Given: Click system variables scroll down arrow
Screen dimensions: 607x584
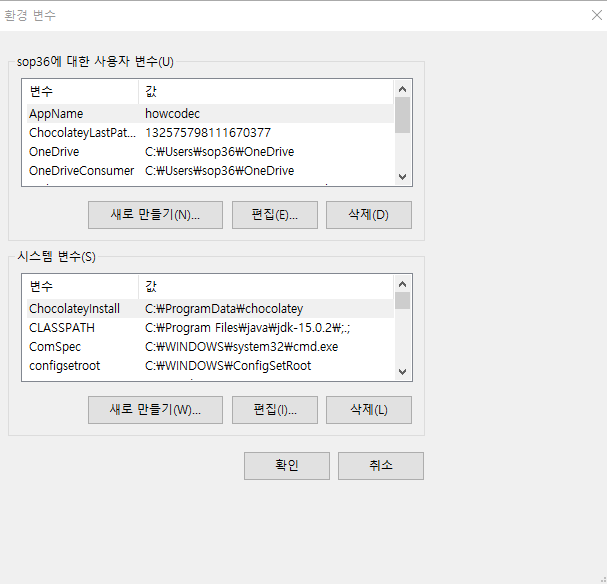Looking at the screenshot, I should tap(403, 372).
